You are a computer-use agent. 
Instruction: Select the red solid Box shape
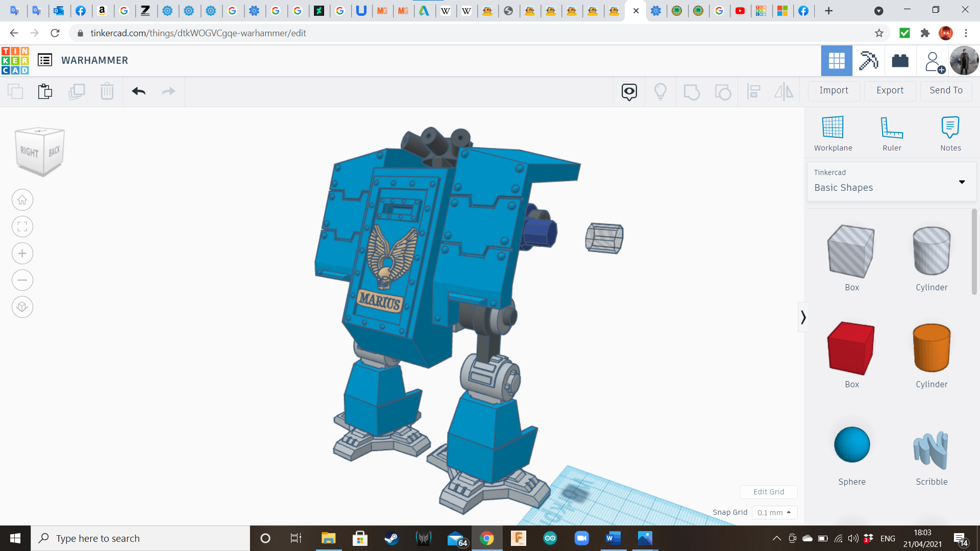coord(851,348)
